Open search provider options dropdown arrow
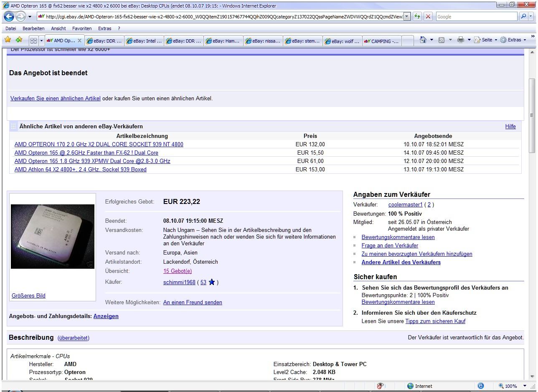The width and height of the screenshot is (538, 392). (x=531, y=17)
